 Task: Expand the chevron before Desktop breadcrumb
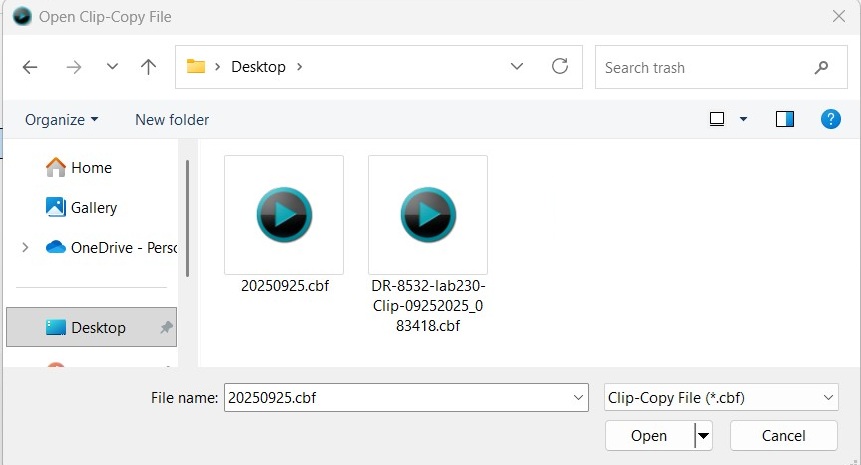pos(217,66)
